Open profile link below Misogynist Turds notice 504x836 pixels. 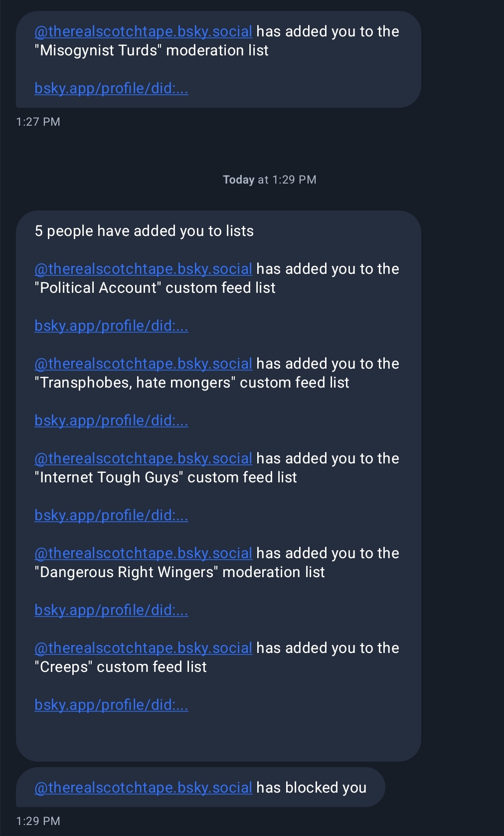(111, 88)
